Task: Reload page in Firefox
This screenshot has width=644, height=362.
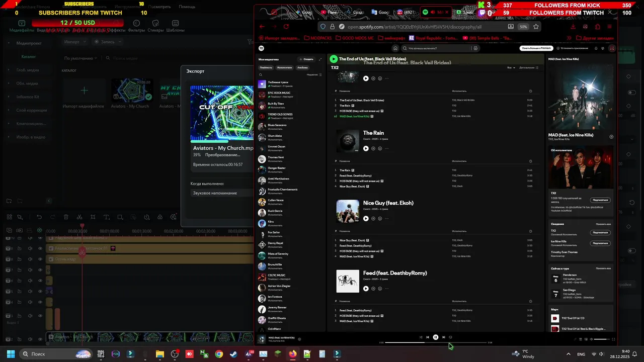Action: click(x=286, y=27)
